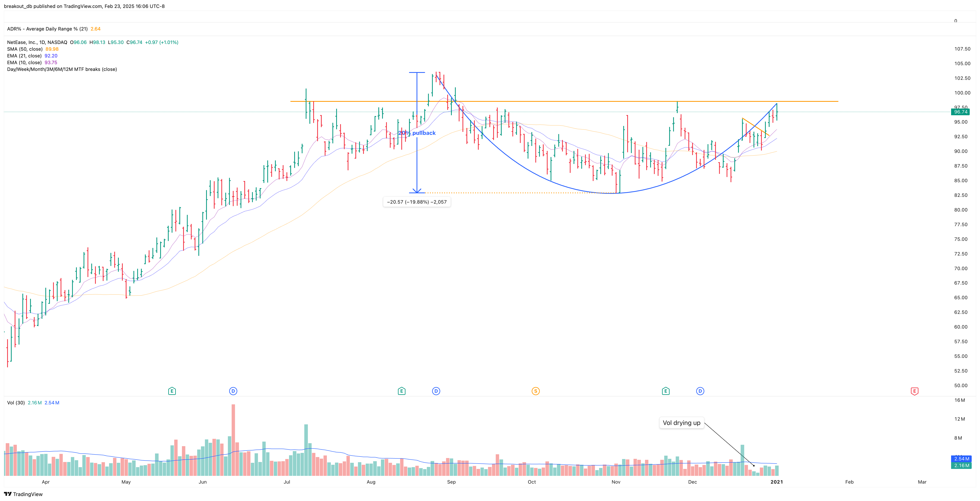Screen dimensions: 980x501
Task: Toggle the Vol (30) indicator visibility
Action: click(x=16, y=402)
